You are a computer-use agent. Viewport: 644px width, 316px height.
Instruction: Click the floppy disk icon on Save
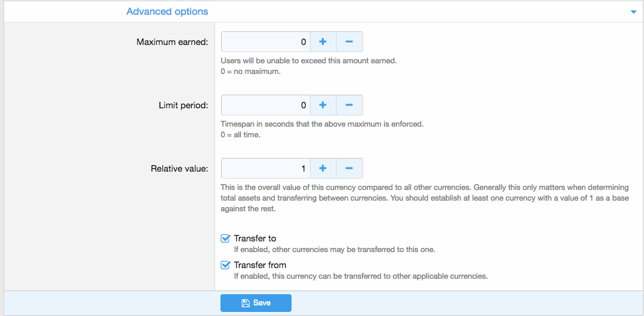pyautogui.click(x=245, y=303)
